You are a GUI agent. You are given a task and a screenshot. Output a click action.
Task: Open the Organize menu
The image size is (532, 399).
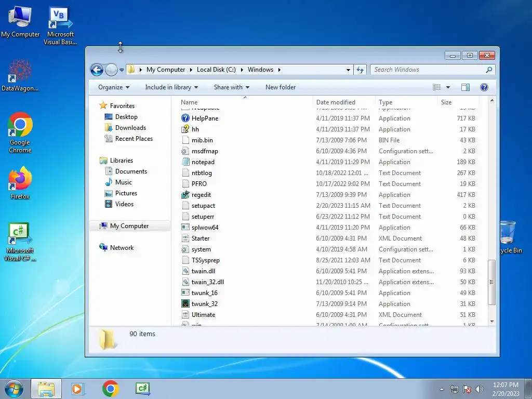click(114, 87)
